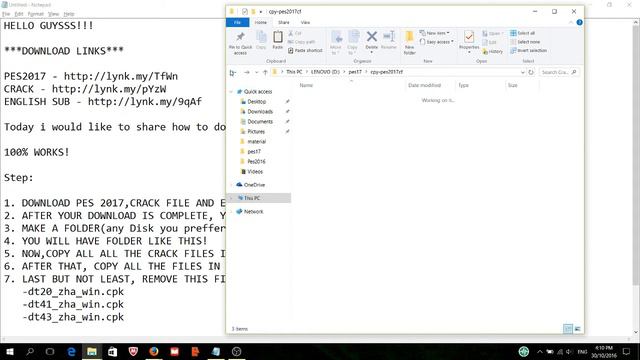Select Downloads in the navigation pane
The height and width of the screenshot is (360, 640).
260,111
